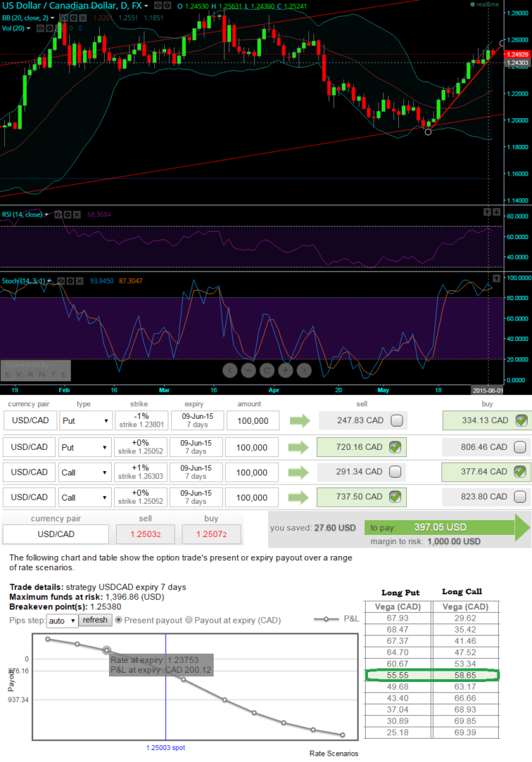The height and width of the screenshot is (762, 532).
Task: Remove the Vol (20) indicator
Action: 59,28
